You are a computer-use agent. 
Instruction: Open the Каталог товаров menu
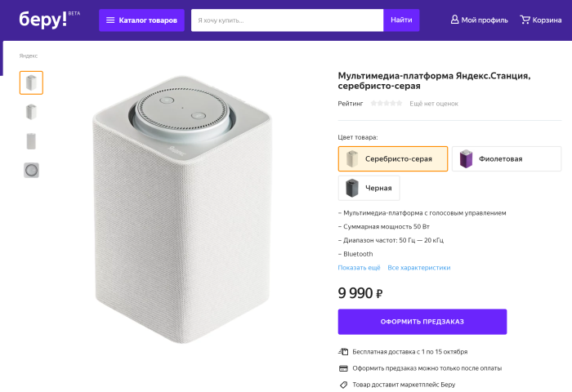pyautogui.click(x=141, y=20)
